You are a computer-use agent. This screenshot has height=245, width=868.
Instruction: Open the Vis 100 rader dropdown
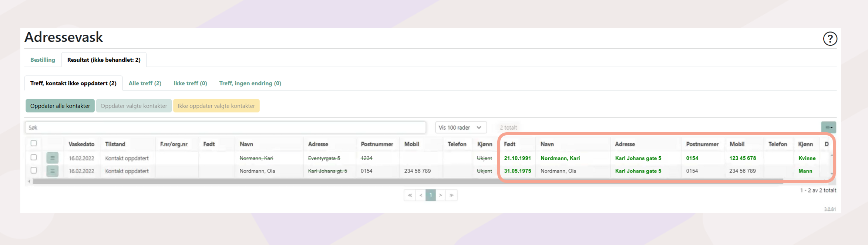461,127
